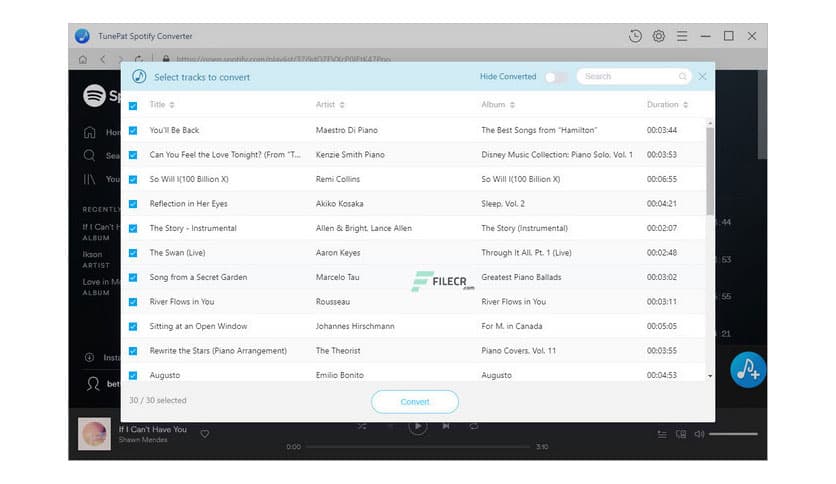Enable the Hide Converted toggle
This screenshot has height=484, width=836.
(556, 77)
